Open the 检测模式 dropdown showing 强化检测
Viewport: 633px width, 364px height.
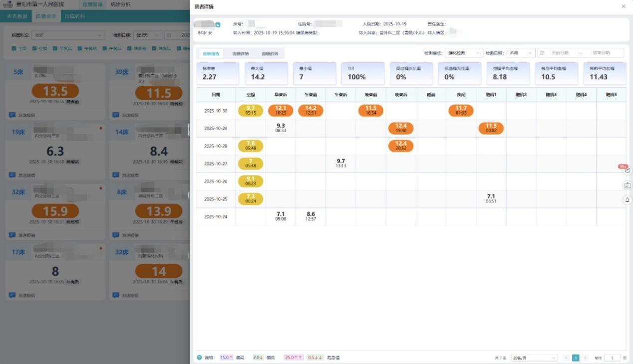[463, 53]
